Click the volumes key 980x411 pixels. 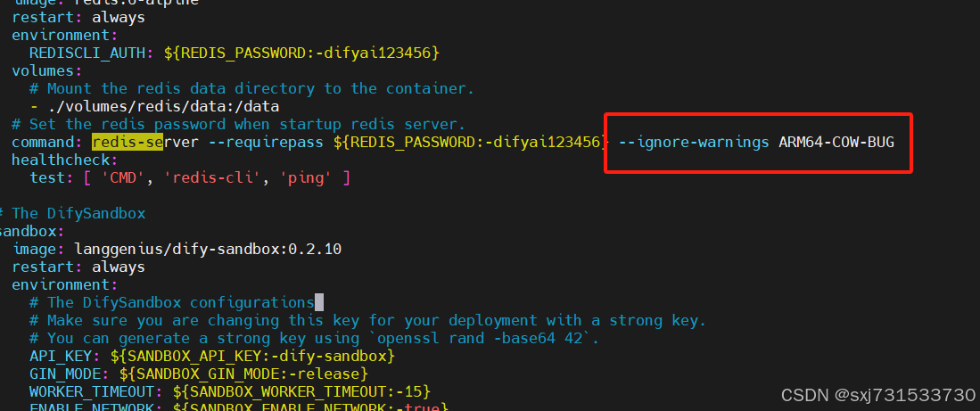[x=43, y=71]
